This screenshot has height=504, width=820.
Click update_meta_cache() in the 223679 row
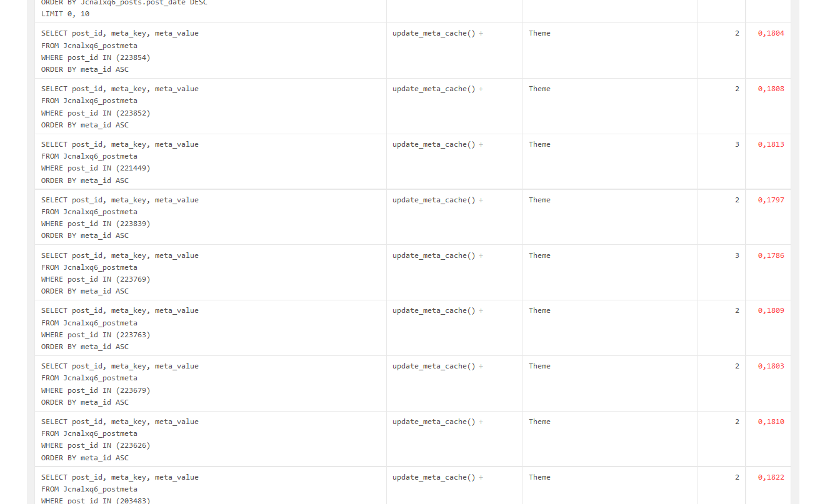click(x=434, y=367)
